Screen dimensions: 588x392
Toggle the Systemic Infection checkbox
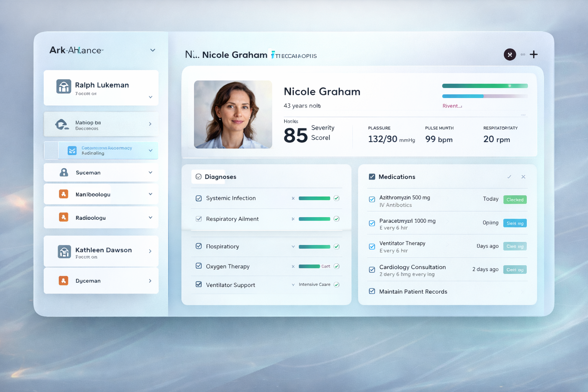tap(199, 198)
